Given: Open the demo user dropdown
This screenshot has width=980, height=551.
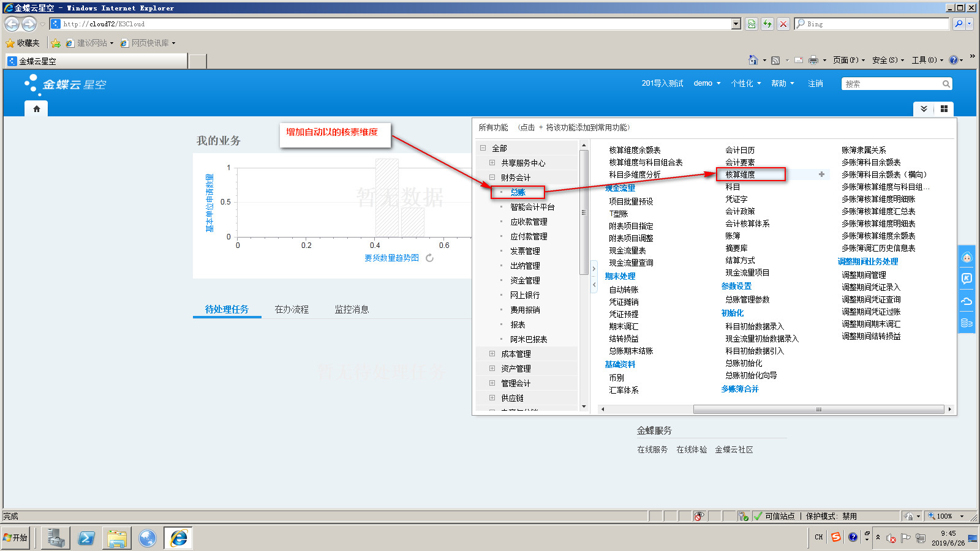Looking at the screenshot, I should coord(707,83).
